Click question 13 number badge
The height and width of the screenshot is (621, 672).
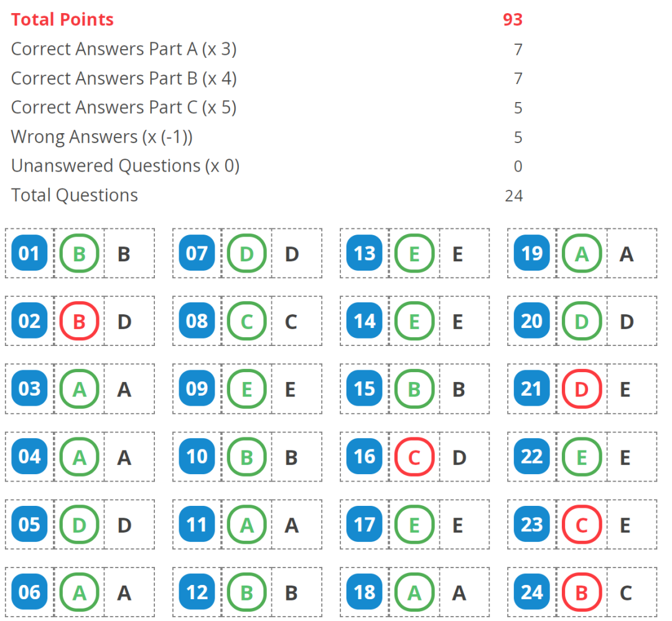click(x=365, y=253)
